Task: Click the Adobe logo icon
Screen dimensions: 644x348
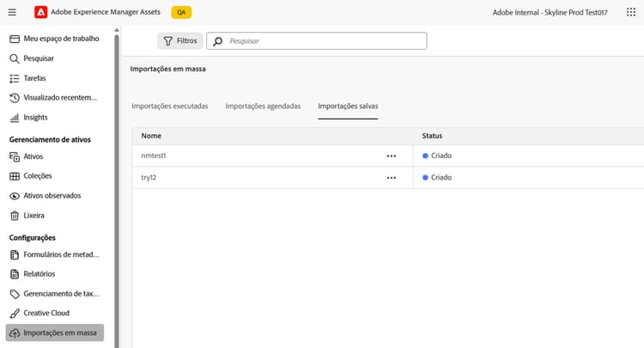Action: coord(40,12)
